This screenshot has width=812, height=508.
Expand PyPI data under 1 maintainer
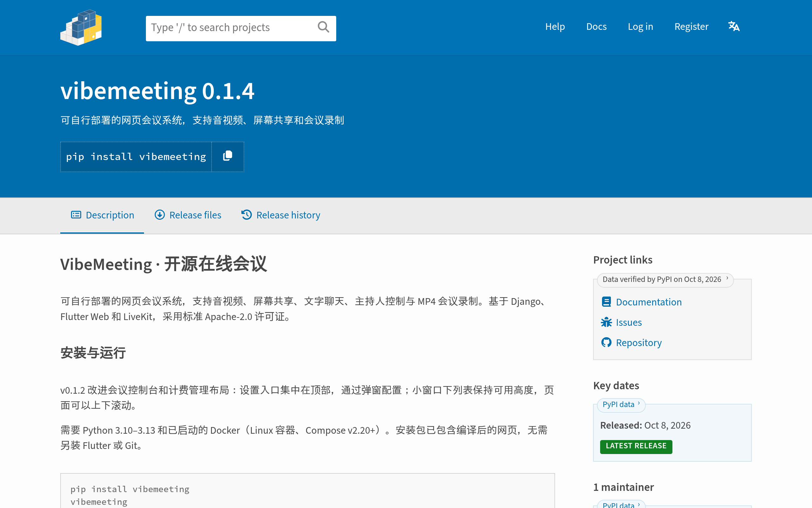621,504
